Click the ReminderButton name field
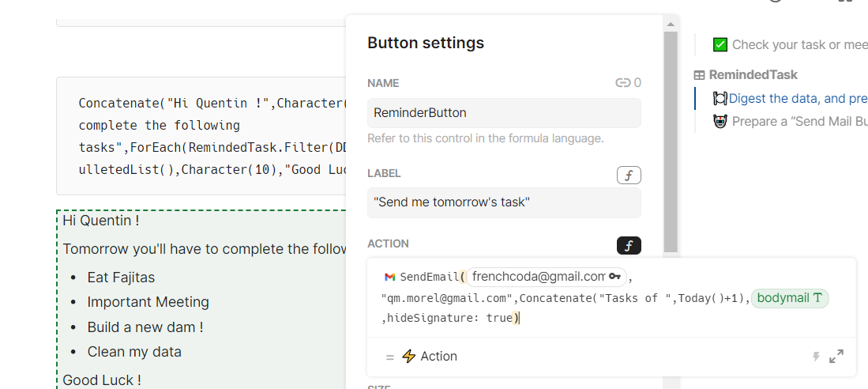This screenshot has width=868, height=389. click(x=504, y=113)
